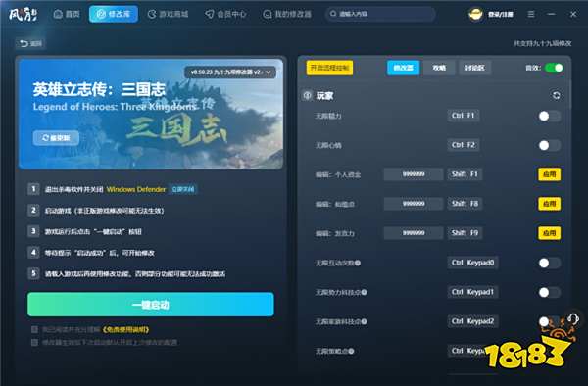This screenshot has height=386, width=588.
Task: Open the customer service headset icon
Action: [572, 319]
